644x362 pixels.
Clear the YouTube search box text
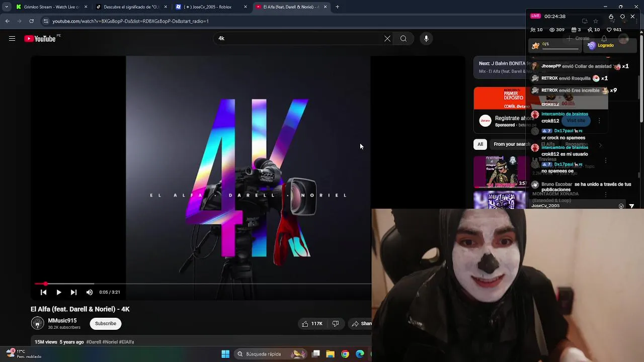[387, 39]
